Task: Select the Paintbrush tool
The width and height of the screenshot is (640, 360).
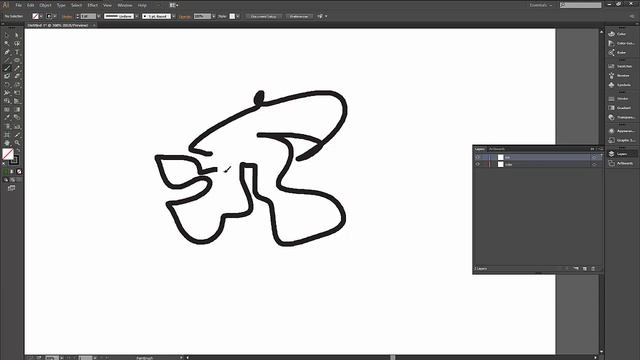Action: point(7,68)
